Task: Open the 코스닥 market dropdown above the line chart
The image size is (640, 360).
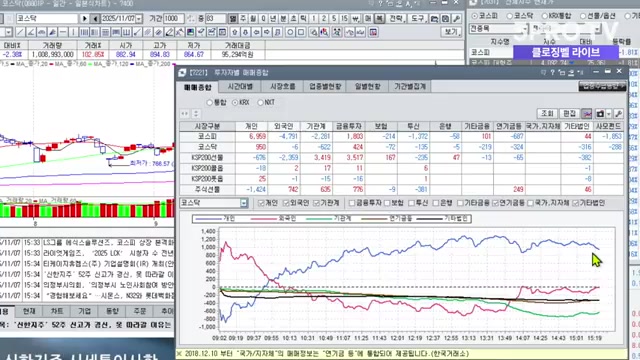Action: point(244,203)
